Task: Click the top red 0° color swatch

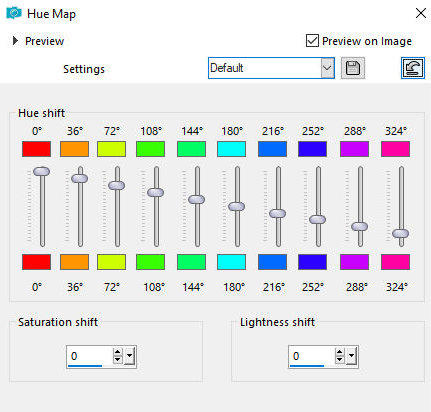Action: (37, 149)
